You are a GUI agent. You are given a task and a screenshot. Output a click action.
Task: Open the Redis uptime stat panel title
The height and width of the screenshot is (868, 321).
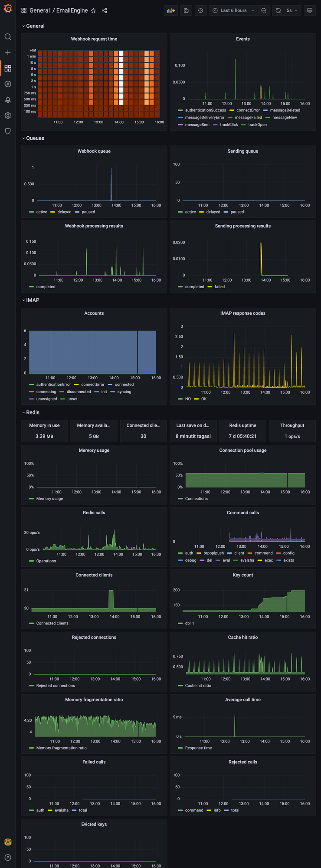(x=242, y=425)
